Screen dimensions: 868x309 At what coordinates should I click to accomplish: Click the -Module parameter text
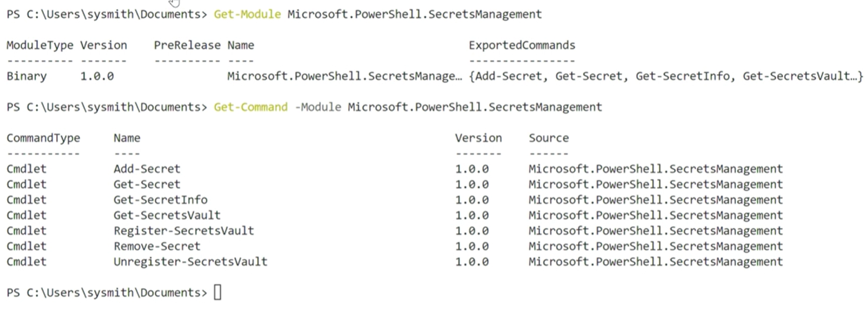pyautogui.click(x=318, y=107)
